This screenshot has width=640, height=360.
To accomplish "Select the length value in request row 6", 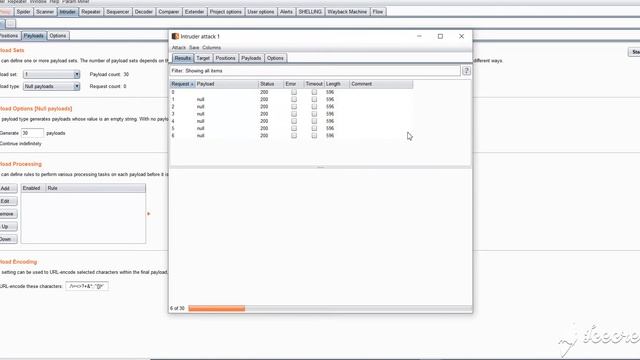I will click(330, 136).
